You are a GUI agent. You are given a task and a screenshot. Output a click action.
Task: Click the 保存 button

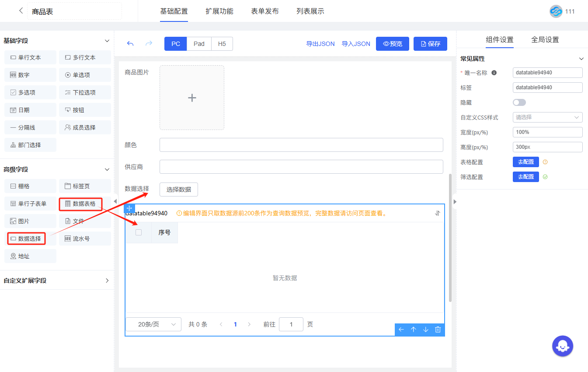430,44
